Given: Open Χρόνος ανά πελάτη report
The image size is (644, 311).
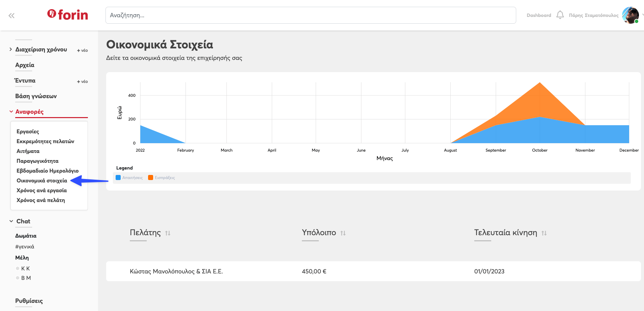Looking at the screenshot, I should pos(41,200).
